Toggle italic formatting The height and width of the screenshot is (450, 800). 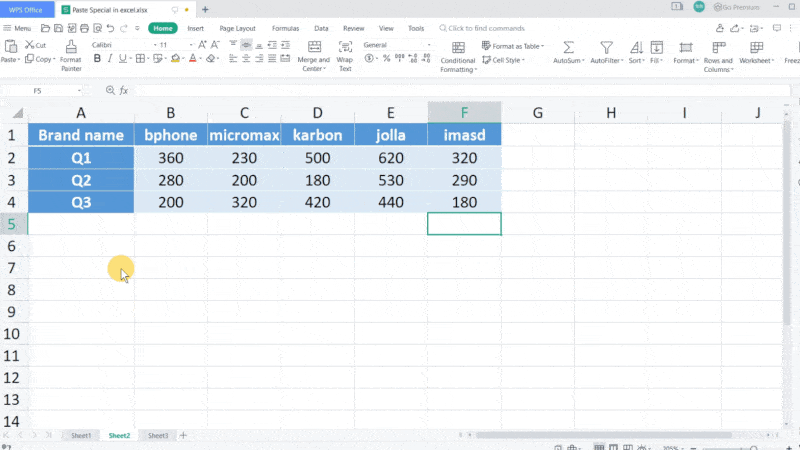[x=110, y=59]
